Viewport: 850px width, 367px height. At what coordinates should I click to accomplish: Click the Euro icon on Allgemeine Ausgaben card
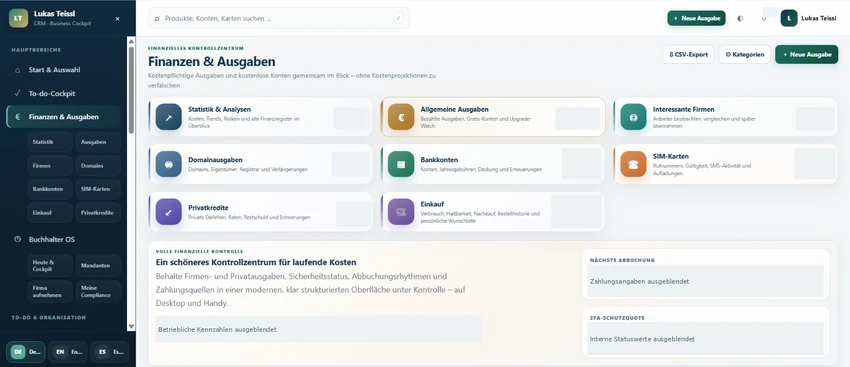401,117
